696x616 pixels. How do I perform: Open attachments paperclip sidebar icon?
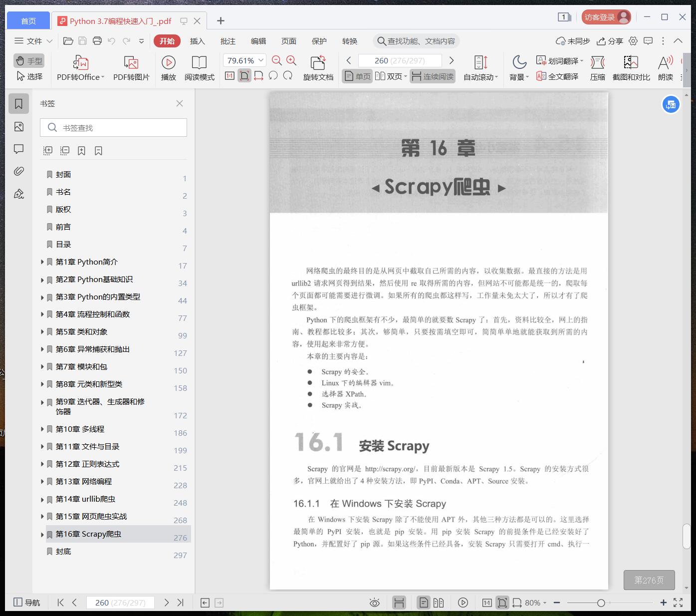point(19,171)
